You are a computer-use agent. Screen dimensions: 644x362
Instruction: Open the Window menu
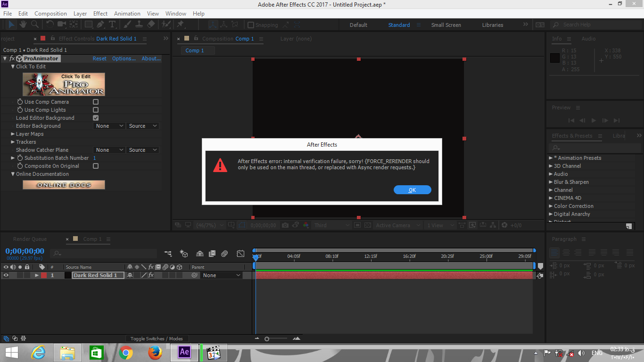pos(176,14)
